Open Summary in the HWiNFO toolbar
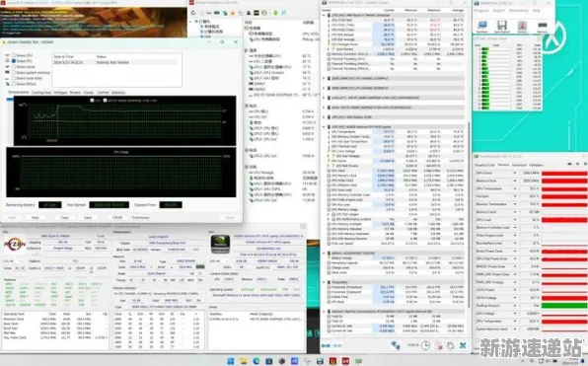Viewport: 588px width, 366px height. pos(481,27)
